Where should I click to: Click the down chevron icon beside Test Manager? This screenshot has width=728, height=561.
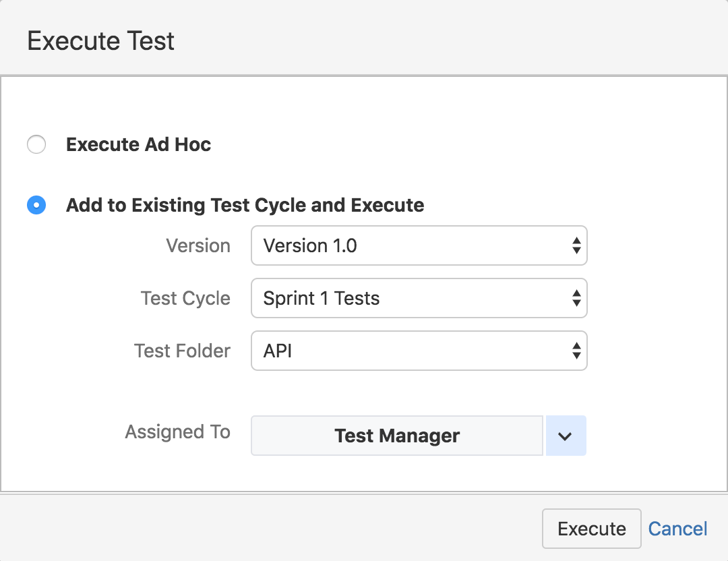(566, 436)
